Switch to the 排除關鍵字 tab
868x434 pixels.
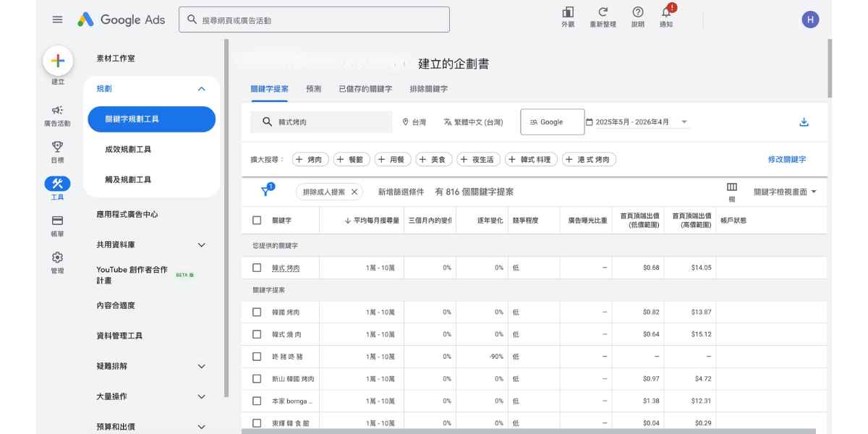(429, 89)
